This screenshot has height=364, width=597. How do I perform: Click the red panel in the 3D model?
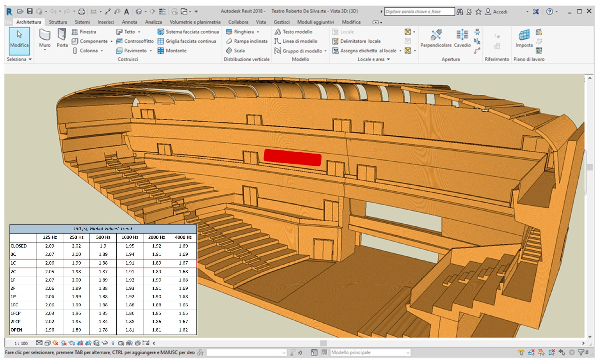(x=292, y=158)
